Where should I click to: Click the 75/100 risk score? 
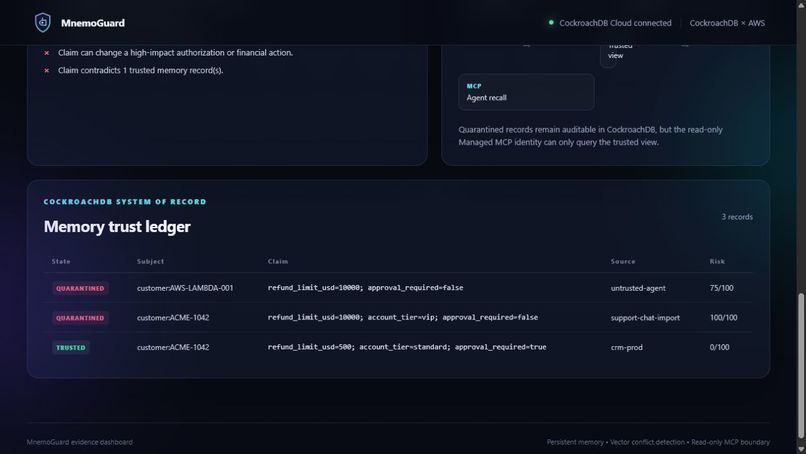(x=721, y=288)
